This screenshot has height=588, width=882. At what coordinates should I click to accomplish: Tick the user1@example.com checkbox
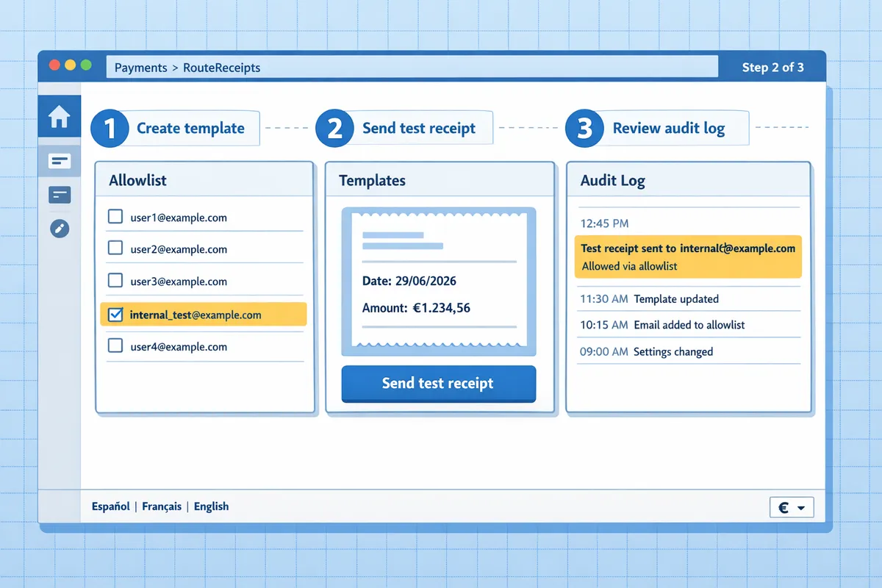point(115,217)
